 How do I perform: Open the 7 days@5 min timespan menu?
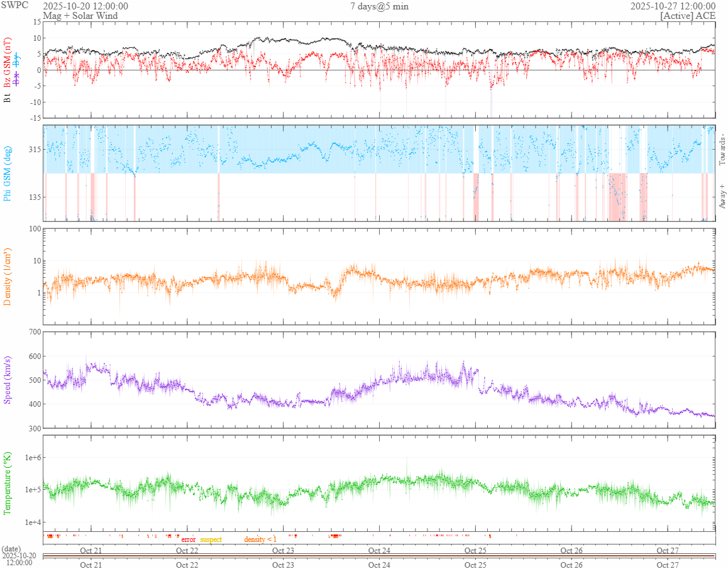pos(379,6)
